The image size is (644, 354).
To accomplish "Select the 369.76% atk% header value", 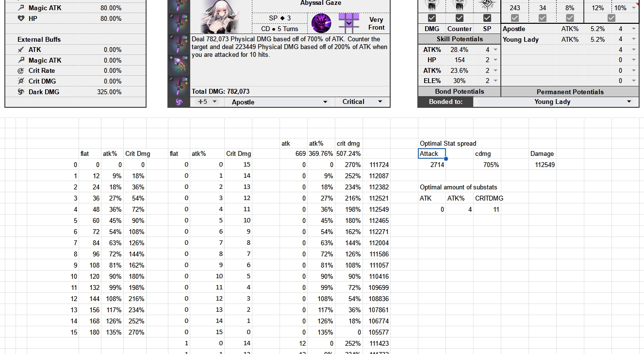I will tap(321, 153).
